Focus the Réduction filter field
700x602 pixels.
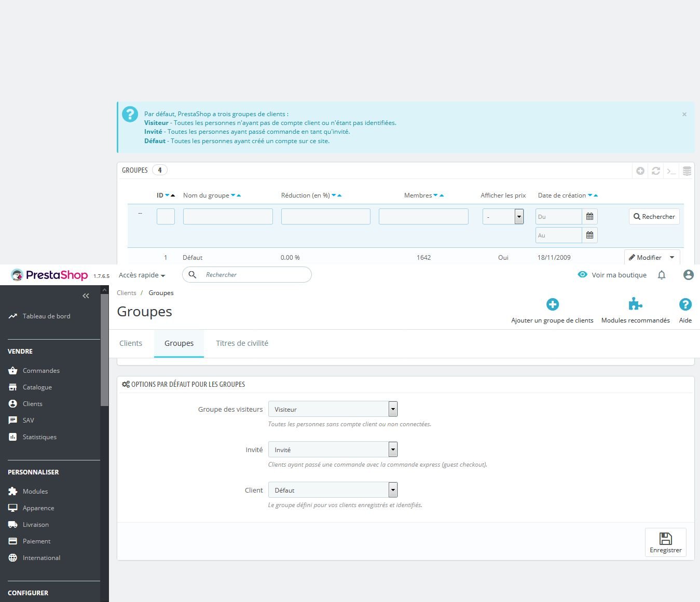[326, 217]
